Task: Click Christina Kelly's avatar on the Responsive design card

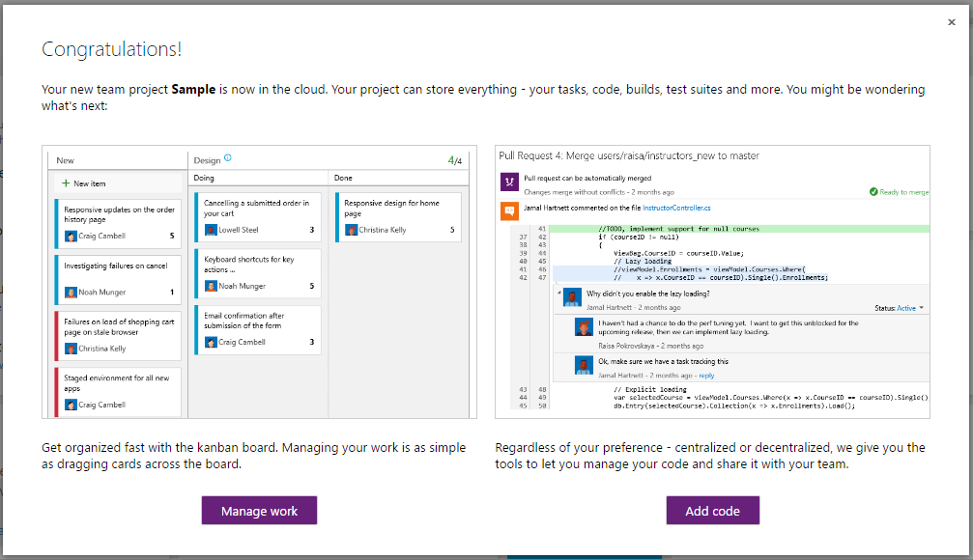Action: (x=351, y=230)
